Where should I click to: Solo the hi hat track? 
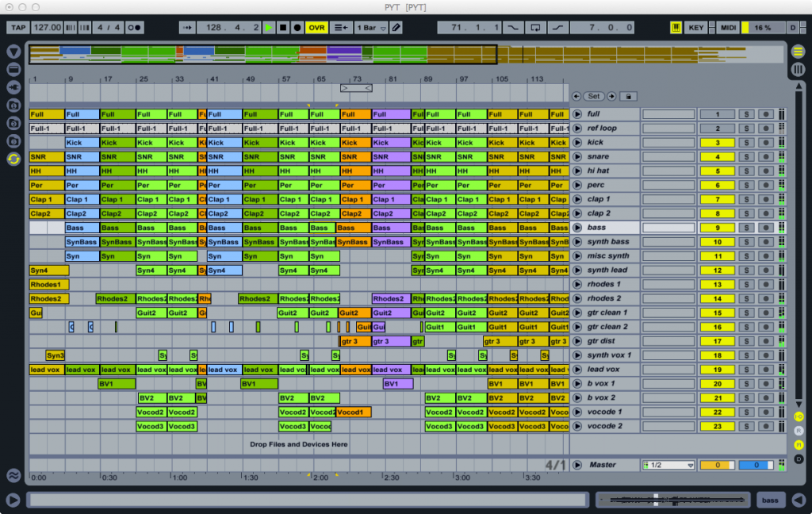coord(746,171)
